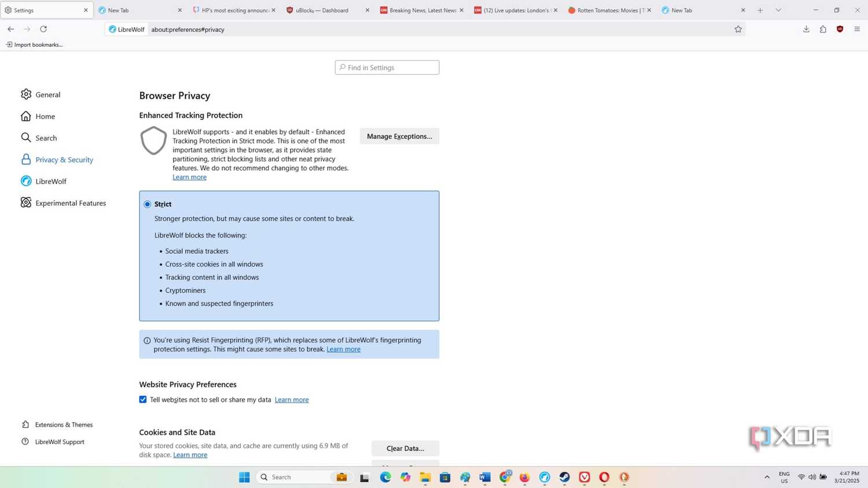
Task: Click the Manage Exceptions button
Action: pyautogui.click(x=399, y=136)
